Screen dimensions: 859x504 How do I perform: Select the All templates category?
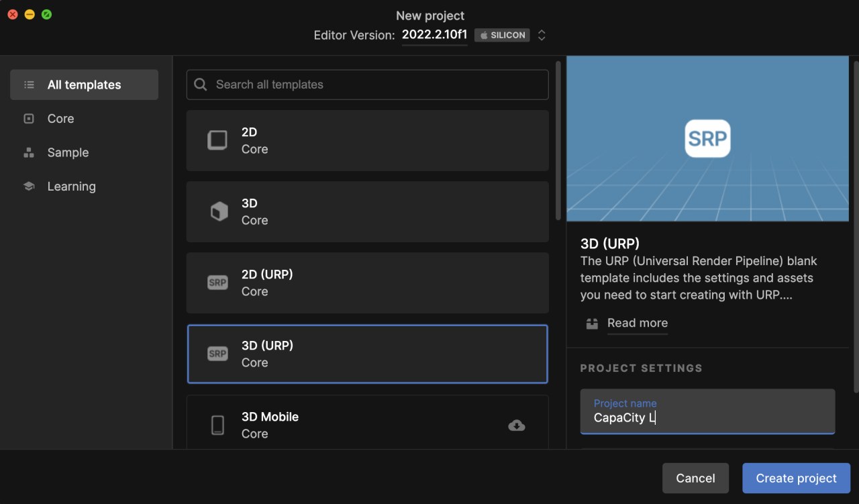[84, 85]
